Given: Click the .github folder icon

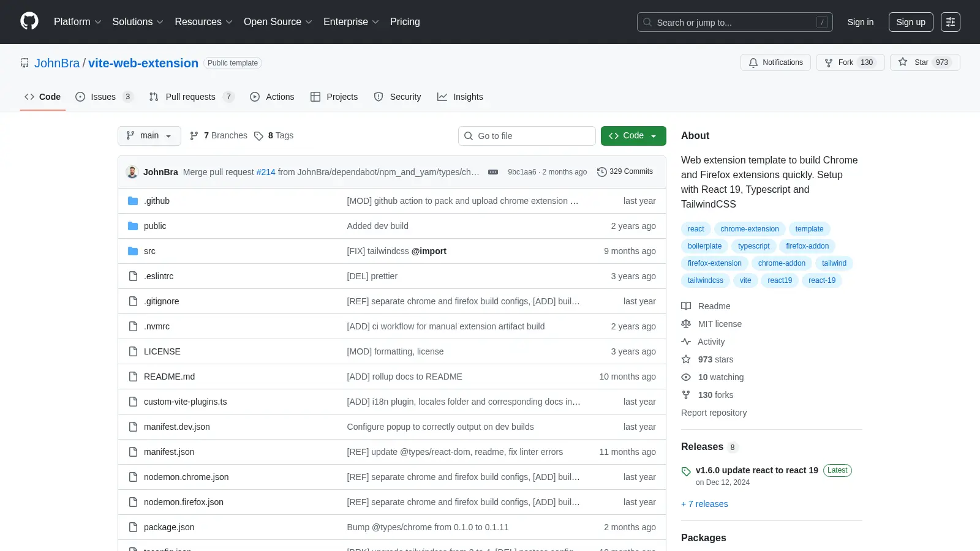Looking at the screenshot, I should 133,201.
